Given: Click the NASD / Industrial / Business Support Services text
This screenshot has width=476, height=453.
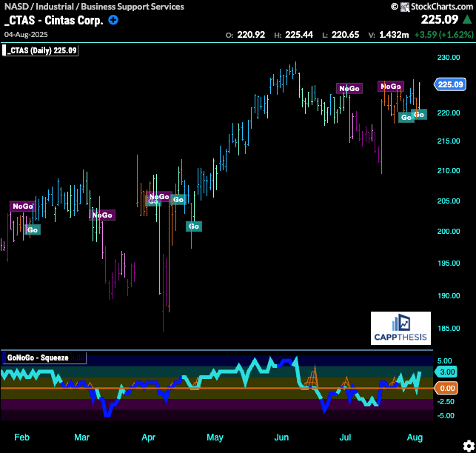Looking at the screenshot, I should pos(95,7).
